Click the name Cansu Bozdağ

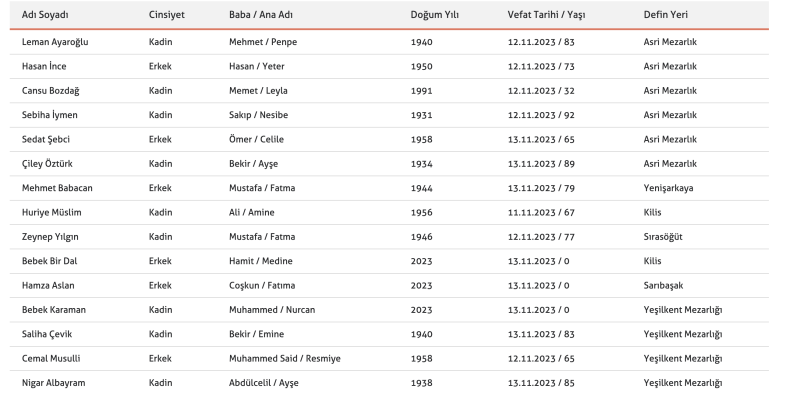click(x=51, y=91)
